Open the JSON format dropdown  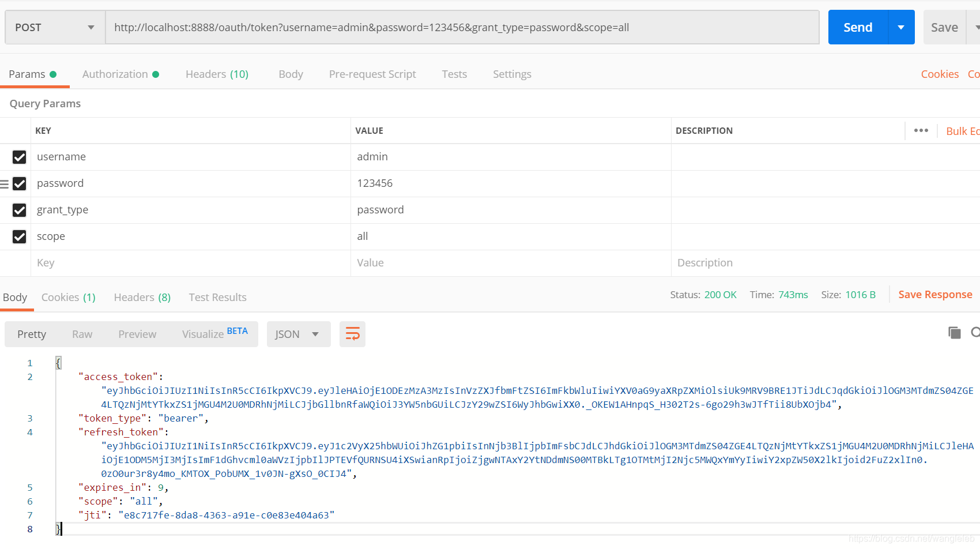click(x=298, y=334)
